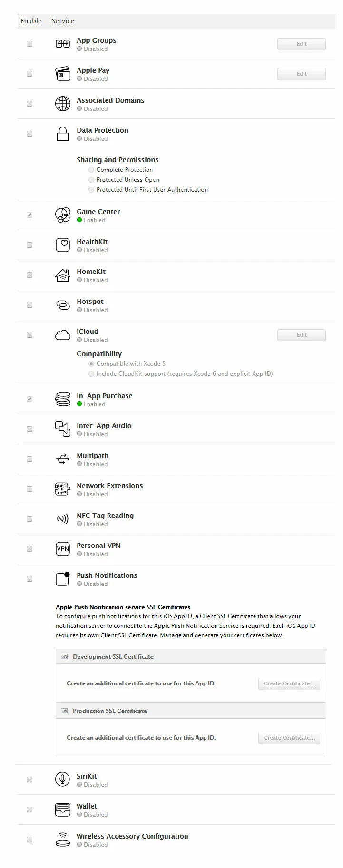Enable the Network Extensions checkbox
This screenshot has width=343, height=868.
tap(29, 489)
